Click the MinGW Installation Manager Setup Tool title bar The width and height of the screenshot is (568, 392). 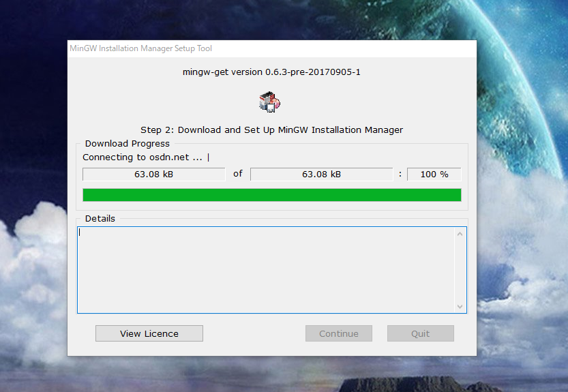[x=272, y=48]
